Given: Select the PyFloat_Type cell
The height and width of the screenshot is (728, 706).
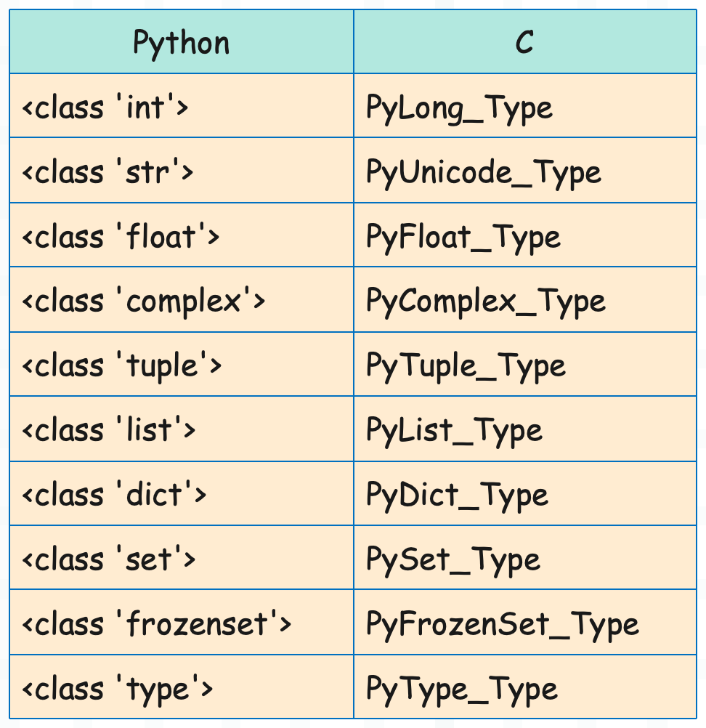Looking at the screenshot, I should tap(525, 235).
